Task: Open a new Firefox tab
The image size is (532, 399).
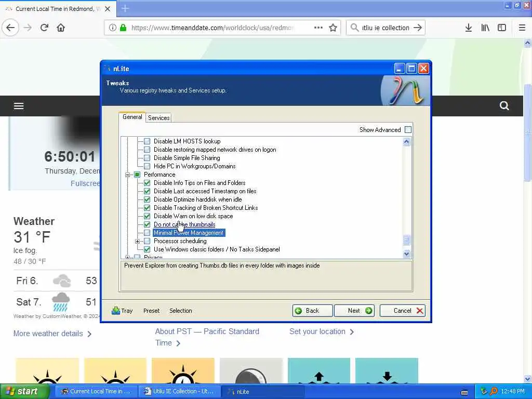Action: click(x=125, y=8)
